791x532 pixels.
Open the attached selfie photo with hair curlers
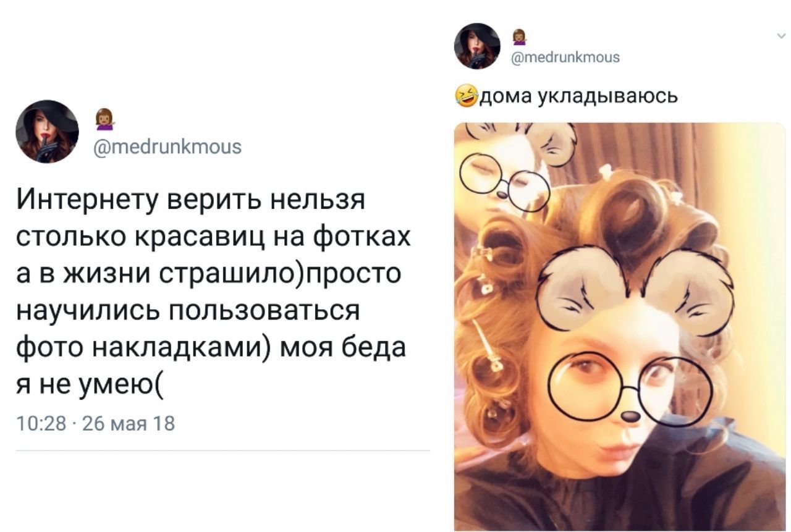(x=620, y=327)
